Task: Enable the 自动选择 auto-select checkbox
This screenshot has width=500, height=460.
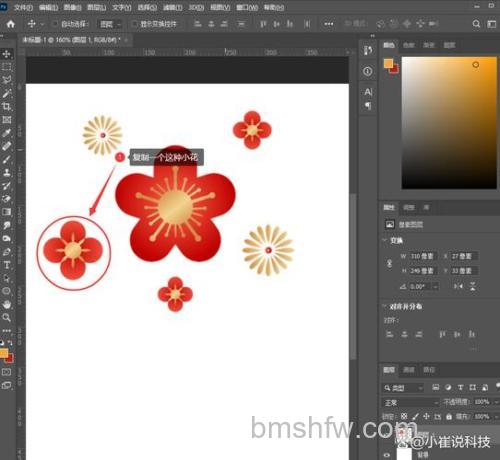Action: tap(55, 24)
